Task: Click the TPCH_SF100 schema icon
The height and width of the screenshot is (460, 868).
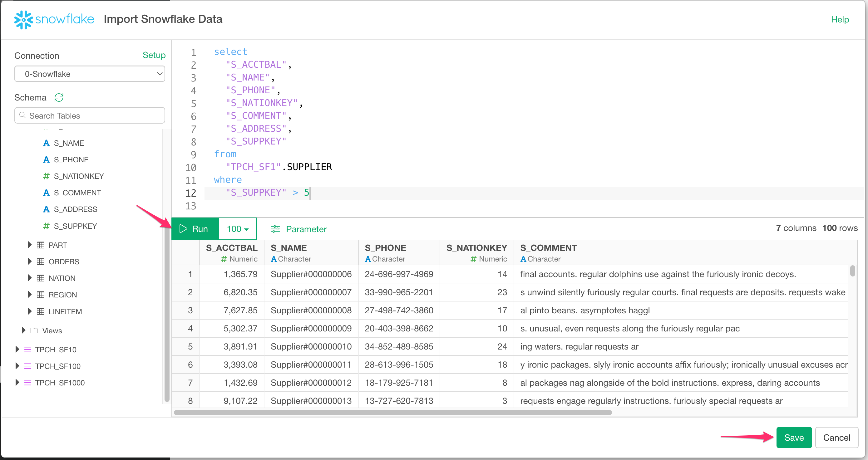Action: 27,366
